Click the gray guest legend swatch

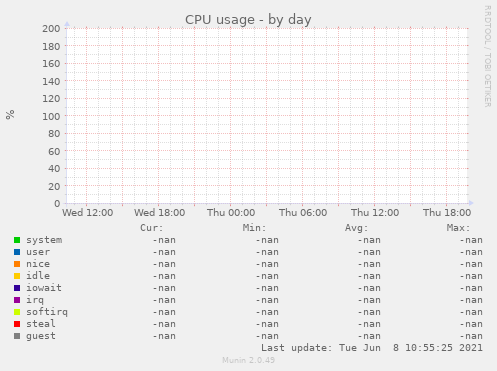point(17,336)
